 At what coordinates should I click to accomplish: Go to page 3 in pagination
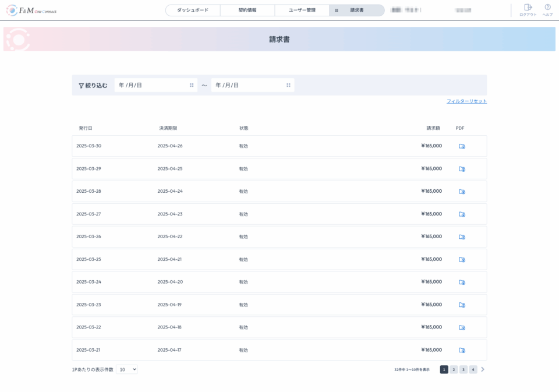[x=464, y=369]
